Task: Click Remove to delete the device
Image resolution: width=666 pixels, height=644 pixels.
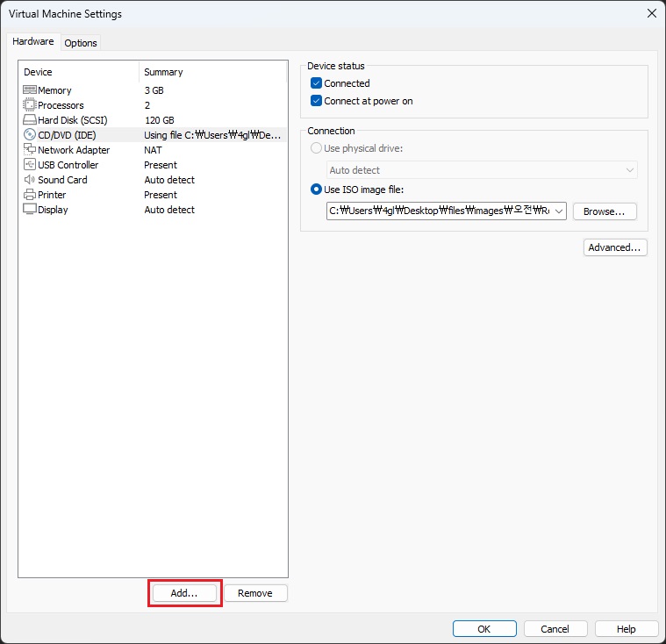Action: [255, 593]
